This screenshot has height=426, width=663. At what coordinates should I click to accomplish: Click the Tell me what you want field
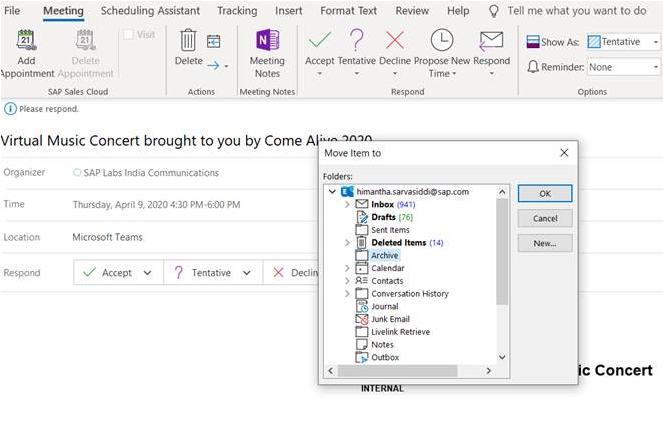point(577,11)
